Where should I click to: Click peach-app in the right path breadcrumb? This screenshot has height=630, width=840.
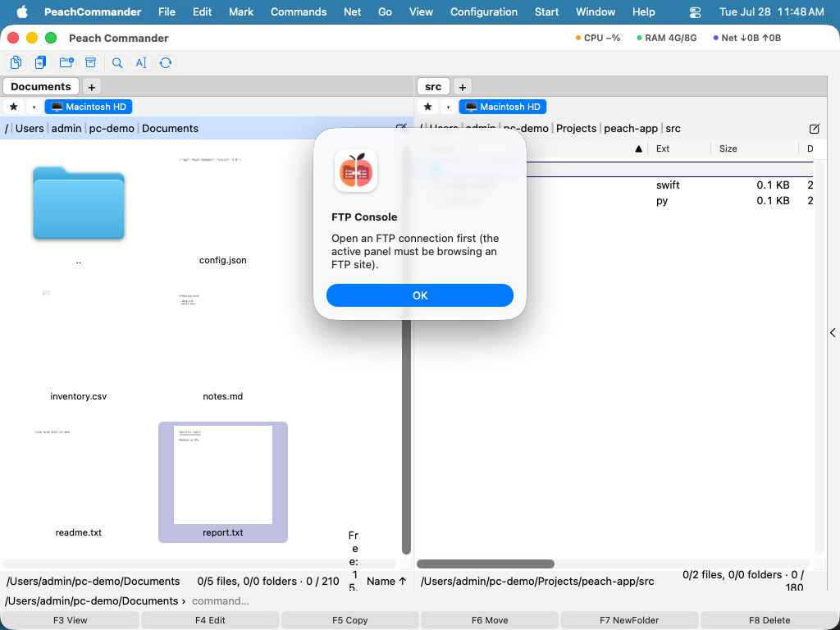[631, 129]
